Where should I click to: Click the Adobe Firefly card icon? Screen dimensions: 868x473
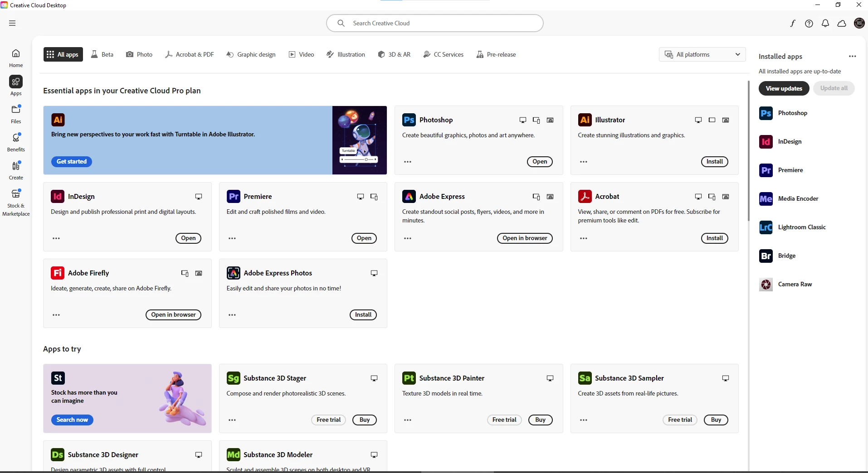(x=58, y=273)
